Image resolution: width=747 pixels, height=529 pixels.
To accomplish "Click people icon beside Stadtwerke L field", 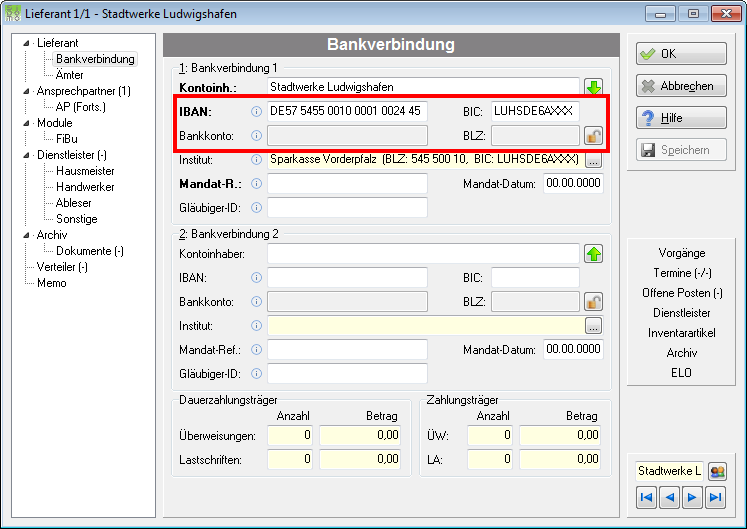I will tap(717, 471).
